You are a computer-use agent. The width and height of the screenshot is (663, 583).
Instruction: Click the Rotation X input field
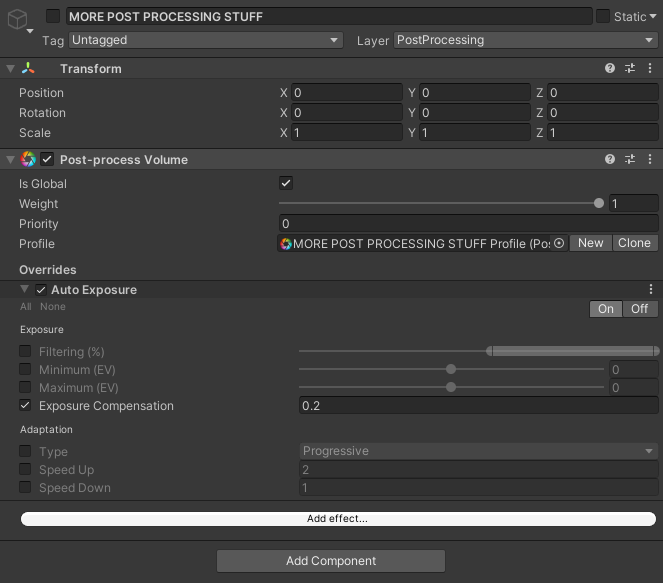[347, 112]
